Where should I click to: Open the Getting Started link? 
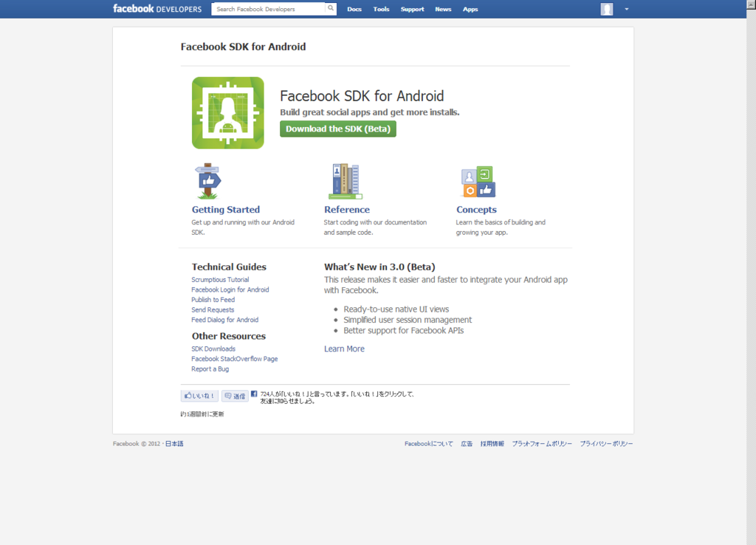click(x=226, y=209)
